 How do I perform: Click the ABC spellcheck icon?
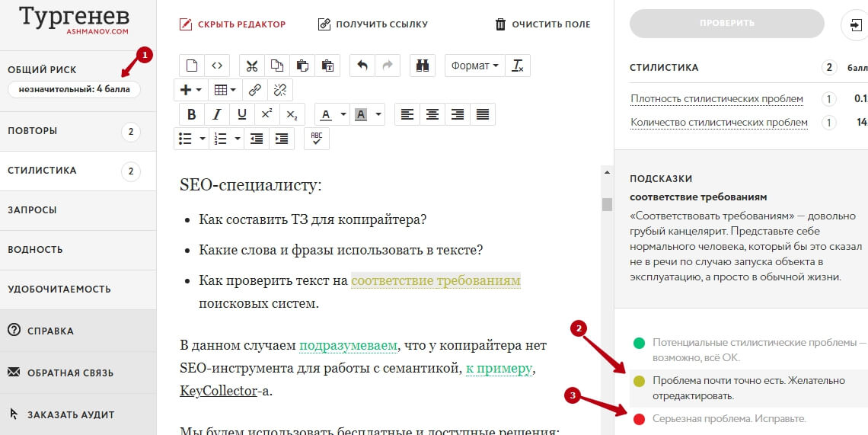(x=317, y=139)
